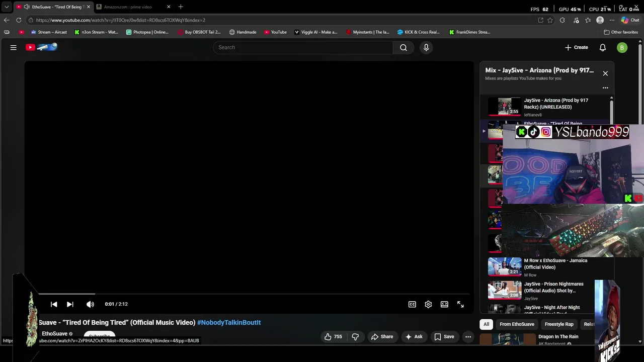Viewport: 644px width, 362px height.
Task: Switch to theater mode
Action: pos(444,304)
